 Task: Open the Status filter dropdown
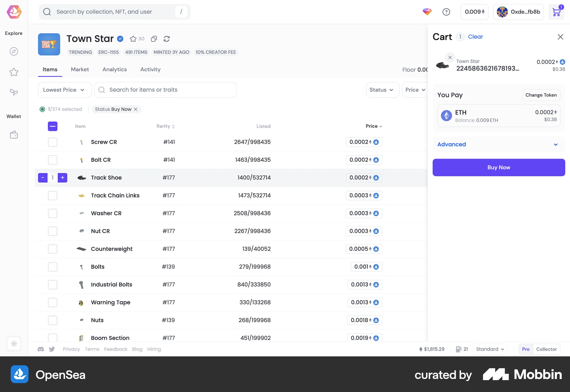click(x=382, y=90)
